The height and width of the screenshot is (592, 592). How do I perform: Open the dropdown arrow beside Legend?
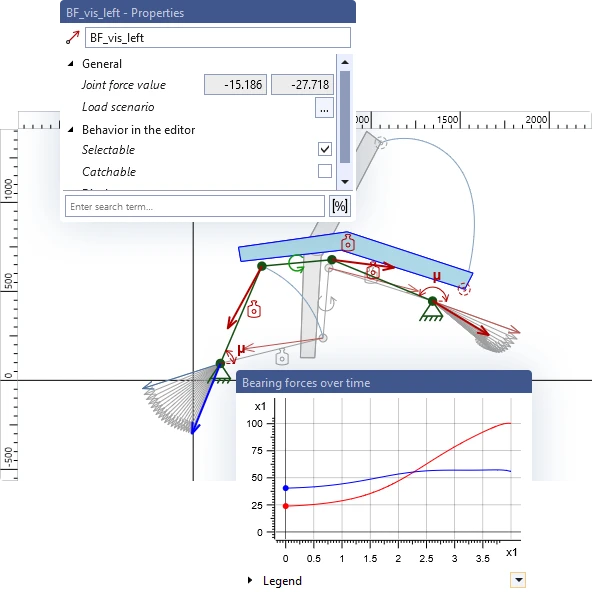518,580
